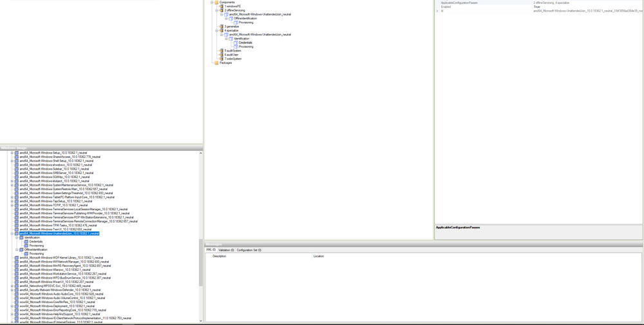Screen dimensions: 644x325
Task: Click the WPD-BusEnumService component icon
Action: pos(17,278)
